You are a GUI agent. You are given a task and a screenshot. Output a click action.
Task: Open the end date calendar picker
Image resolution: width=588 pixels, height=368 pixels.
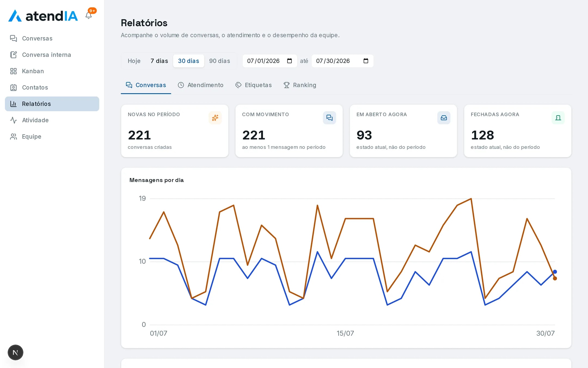[x=366, y=61]
